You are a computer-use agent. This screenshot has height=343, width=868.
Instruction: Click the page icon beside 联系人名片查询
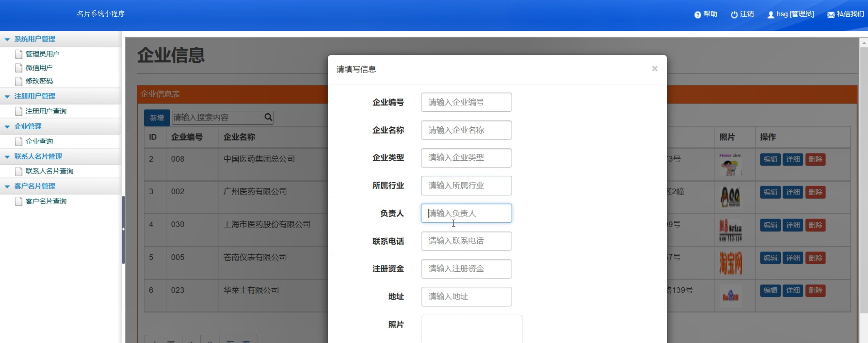pos(19,171)
